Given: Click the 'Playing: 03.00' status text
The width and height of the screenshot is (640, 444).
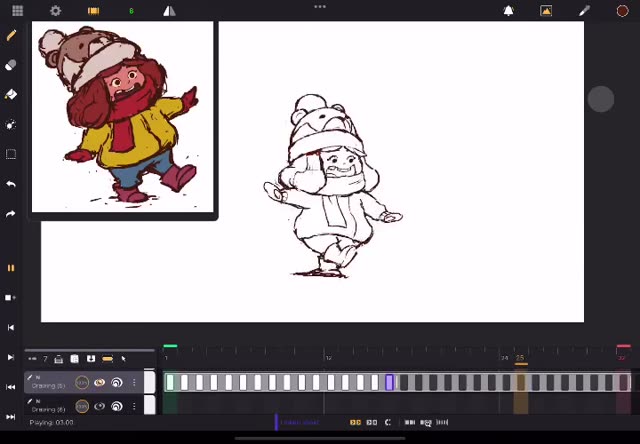Looking at the screenshot, I should point(51,422).
